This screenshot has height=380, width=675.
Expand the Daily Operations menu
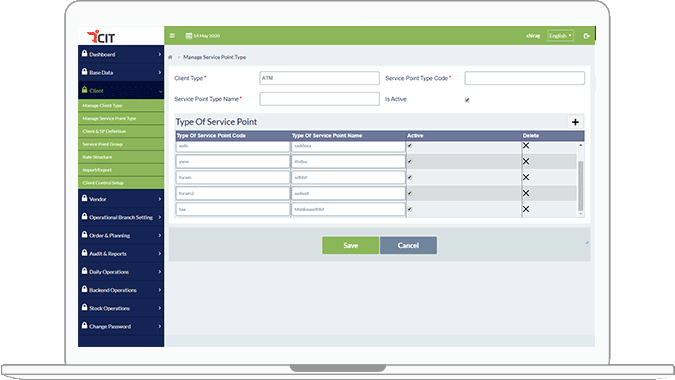[121, 272]
